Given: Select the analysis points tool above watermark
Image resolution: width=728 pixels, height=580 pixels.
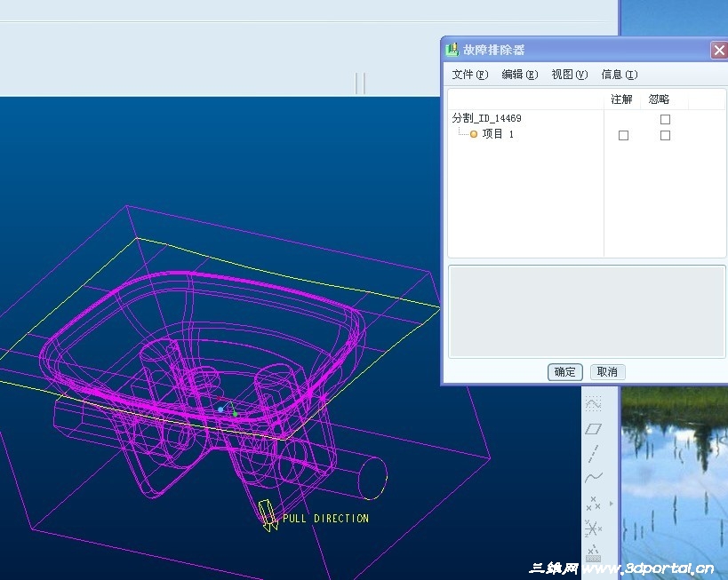Looking at the screenshot, I should tap(594, 552).
